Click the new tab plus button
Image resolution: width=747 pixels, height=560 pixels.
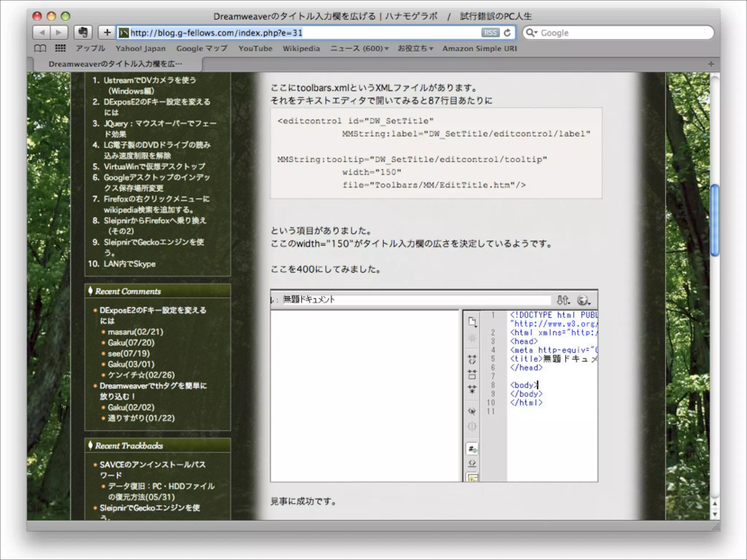tap(711, 64)
